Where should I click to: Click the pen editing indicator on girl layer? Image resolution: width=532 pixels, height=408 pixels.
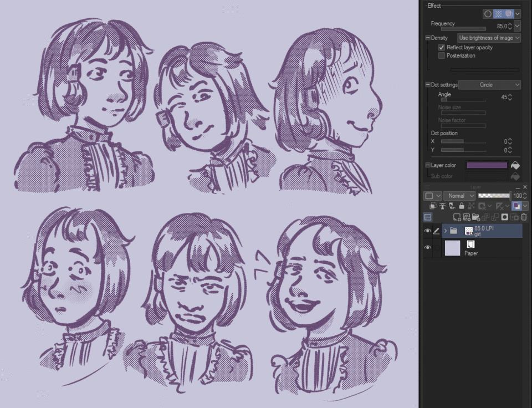437,231
